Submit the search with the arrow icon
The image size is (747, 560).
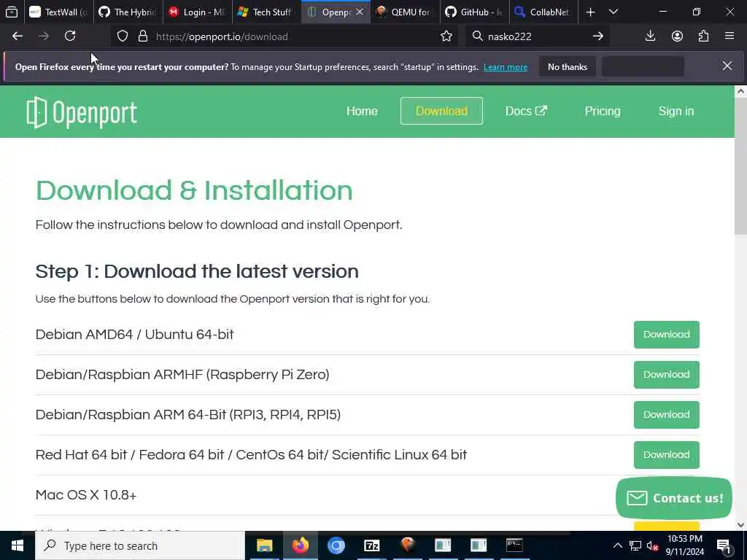(598, 36)
